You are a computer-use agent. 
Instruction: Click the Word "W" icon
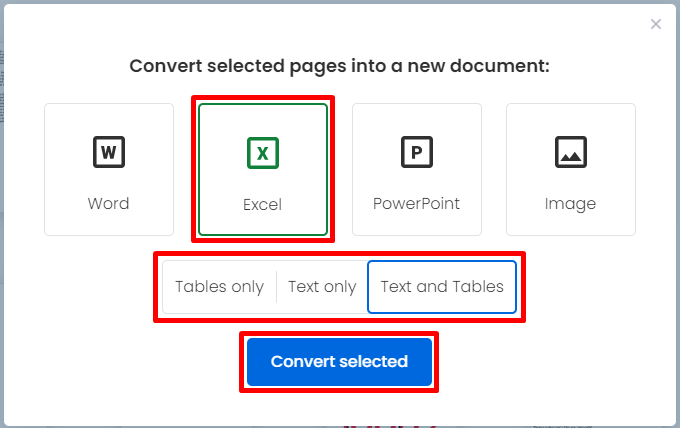pos(109,152)
